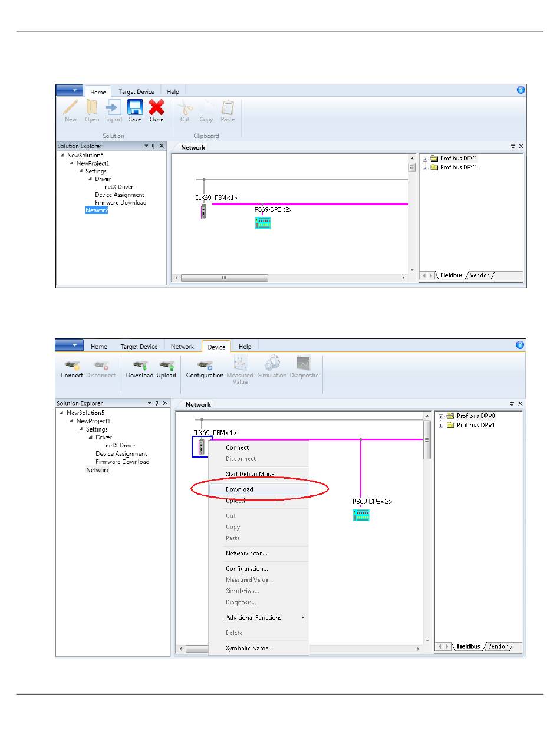Click the Import ribbon icon
The height and width of the screenshot is (747, 560).
[113, 107]
